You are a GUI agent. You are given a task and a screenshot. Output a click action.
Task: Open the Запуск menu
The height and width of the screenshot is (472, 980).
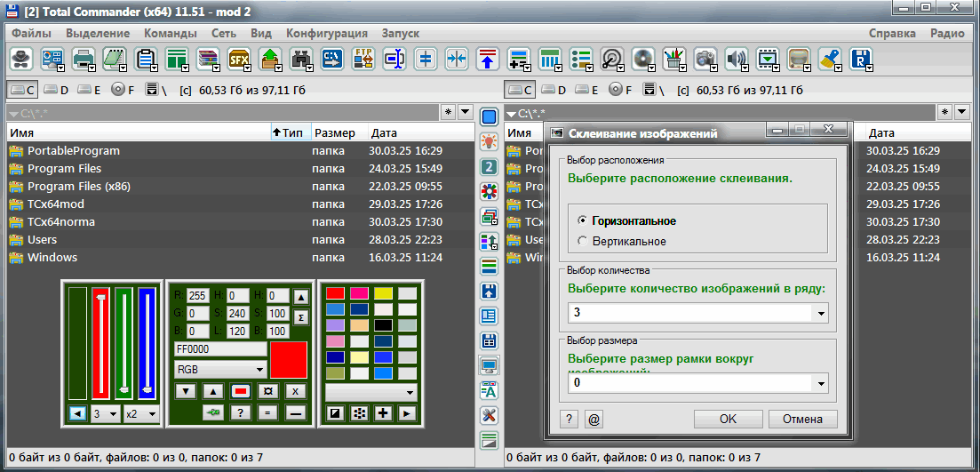400,34
